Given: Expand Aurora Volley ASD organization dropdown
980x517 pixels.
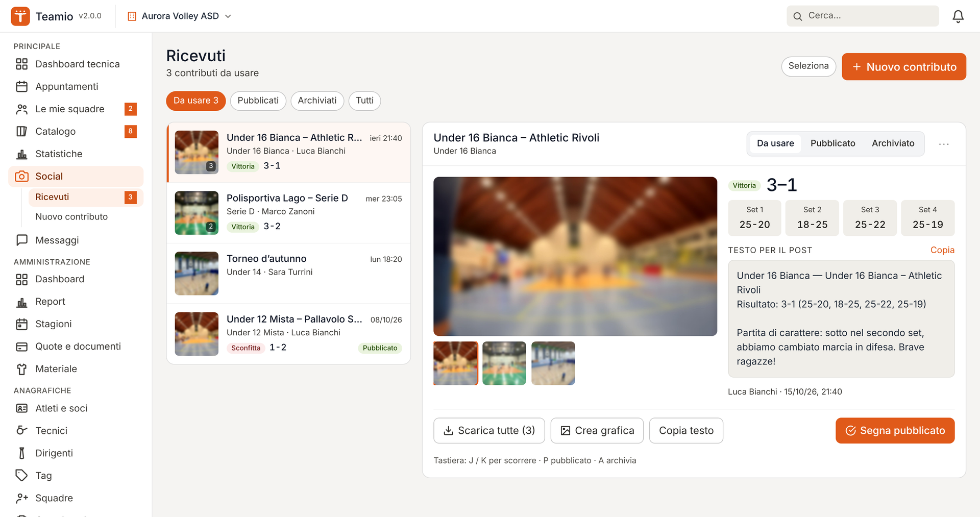Looking at the screenshot, I should (x=179, y=16).
